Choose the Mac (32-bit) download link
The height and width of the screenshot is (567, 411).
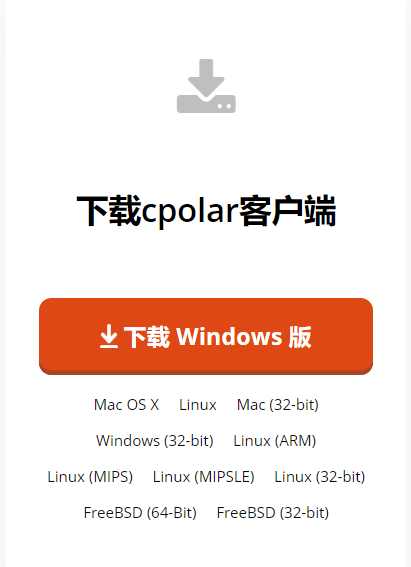click(x=278, y=405)
